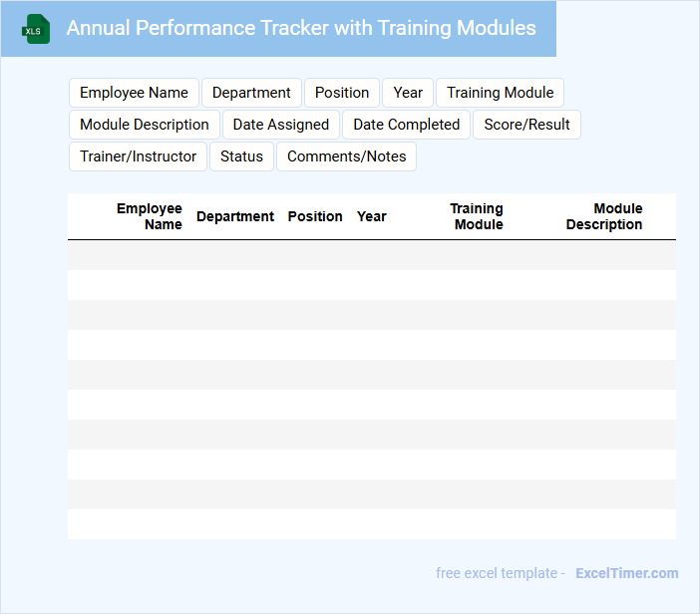Viewport: 700px width, 614px height.
Task: Click the green XLS file icon
Action: [x=36, y=29]
